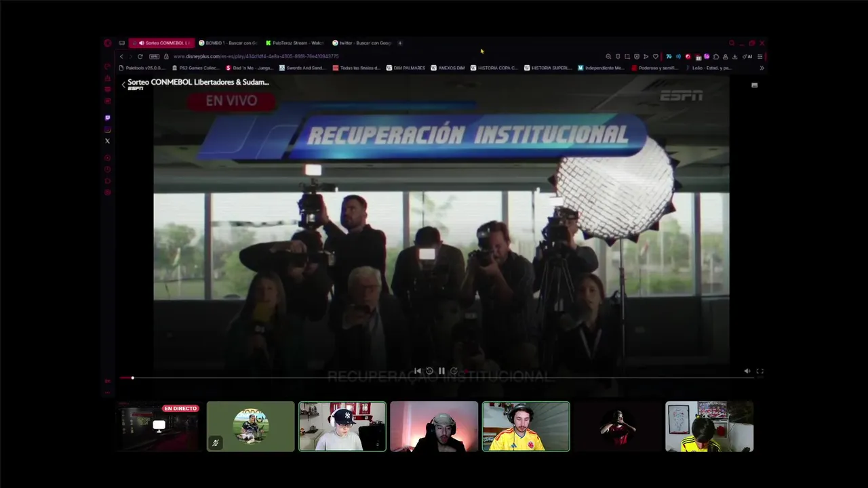Rewind the video ten seconds
The height and width of the screenshot is (488, 868).
[x=429, y=371]
